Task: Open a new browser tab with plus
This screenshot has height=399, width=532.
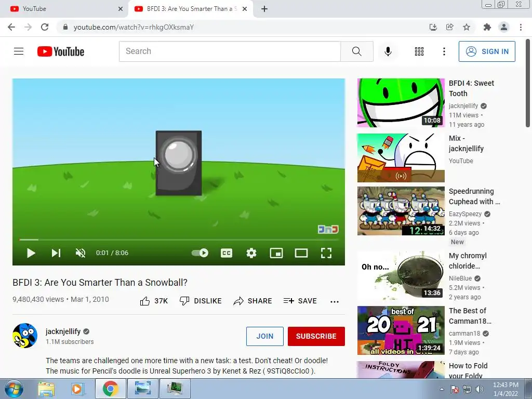Action: point(264,9)
